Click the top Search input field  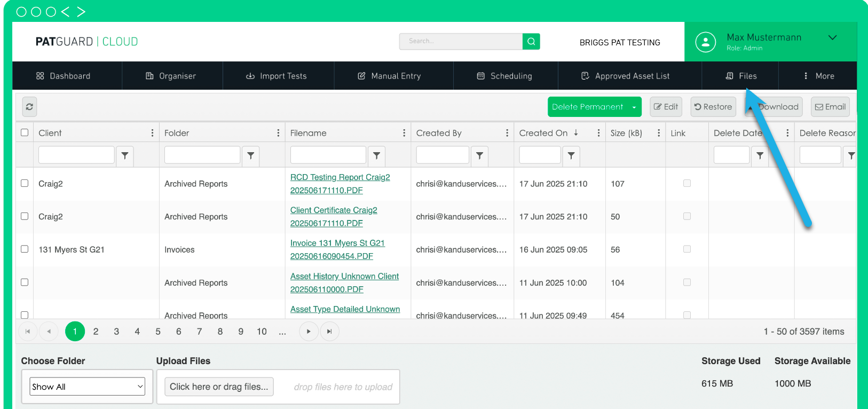[460, 41]
